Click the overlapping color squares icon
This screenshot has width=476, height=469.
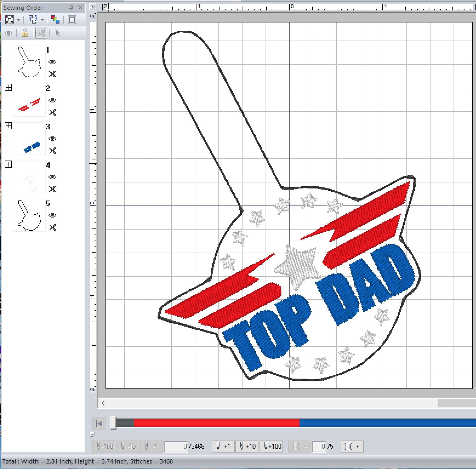55,20
